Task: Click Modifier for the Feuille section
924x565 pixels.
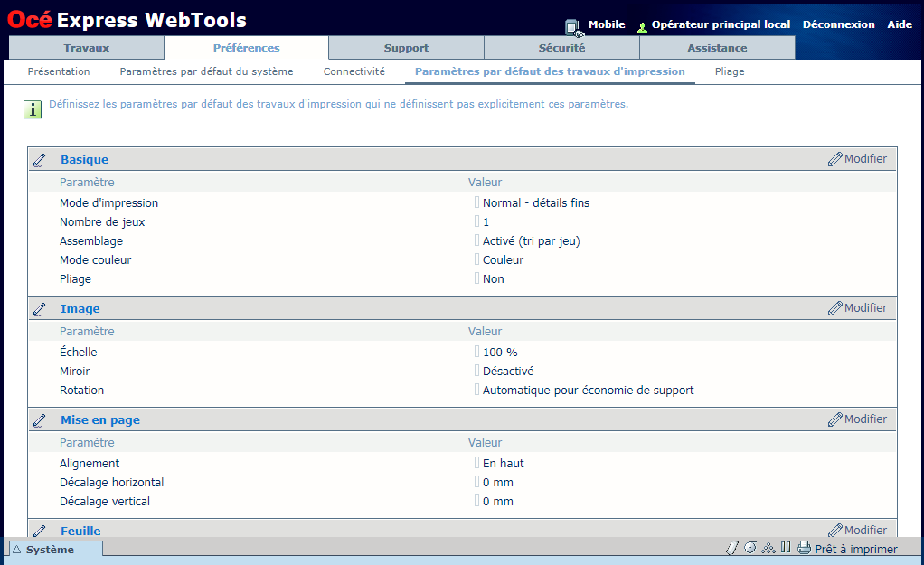Action: (857, 531)
